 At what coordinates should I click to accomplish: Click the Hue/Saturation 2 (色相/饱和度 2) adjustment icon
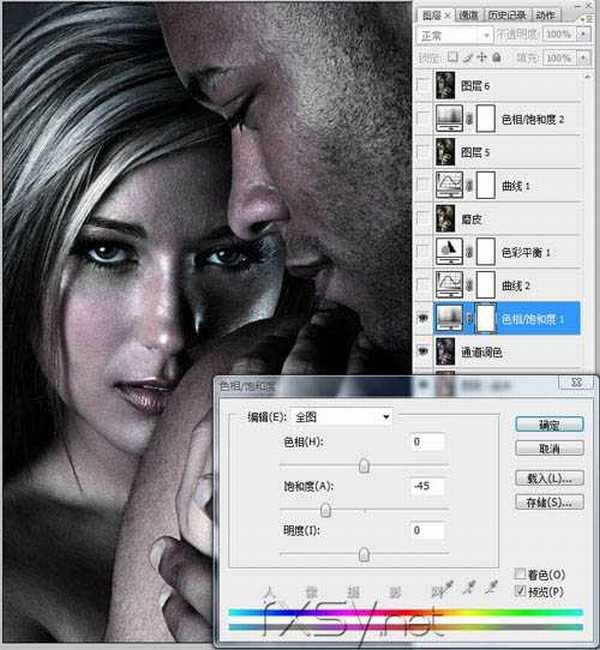453,120
